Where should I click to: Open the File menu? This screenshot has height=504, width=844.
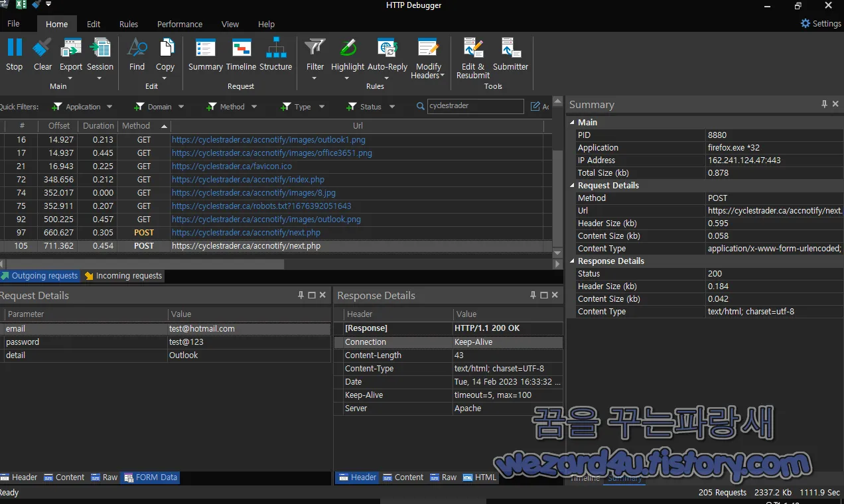[13, 24]
